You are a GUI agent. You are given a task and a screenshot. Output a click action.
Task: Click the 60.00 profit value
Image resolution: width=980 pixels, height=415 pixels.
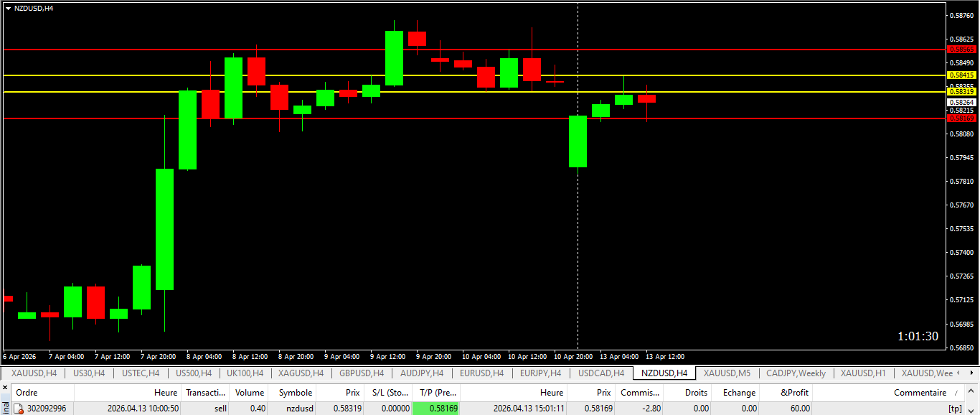point(800,409)
